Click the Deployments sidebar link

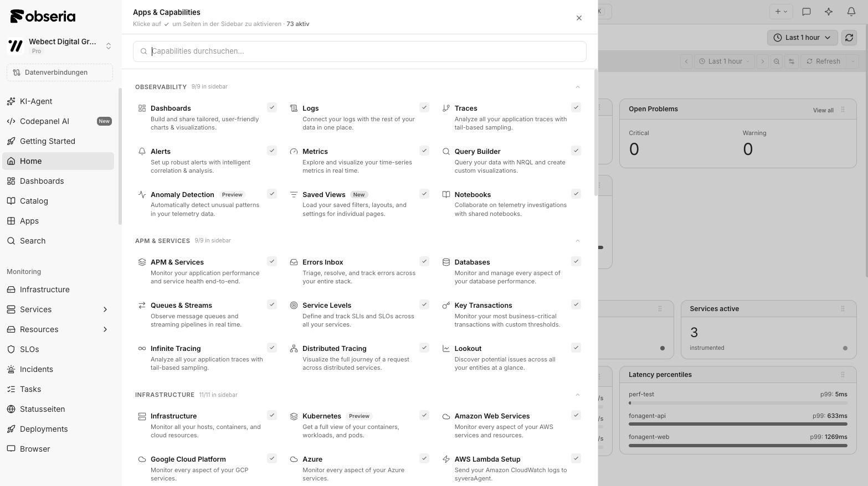pyautogui.click(x=58, y=429)
